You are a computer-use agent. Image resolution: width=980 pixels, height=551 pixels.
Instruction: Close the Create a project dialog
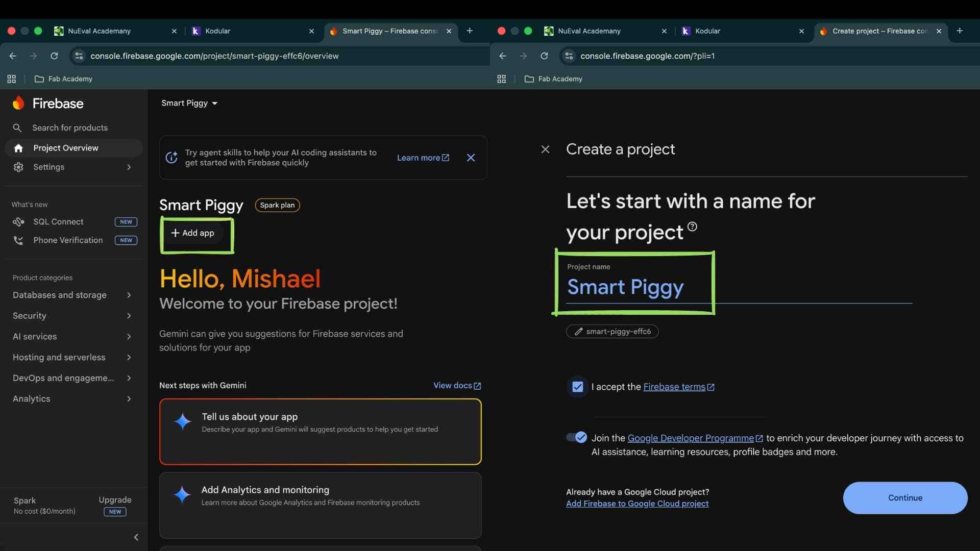point(545,149)
